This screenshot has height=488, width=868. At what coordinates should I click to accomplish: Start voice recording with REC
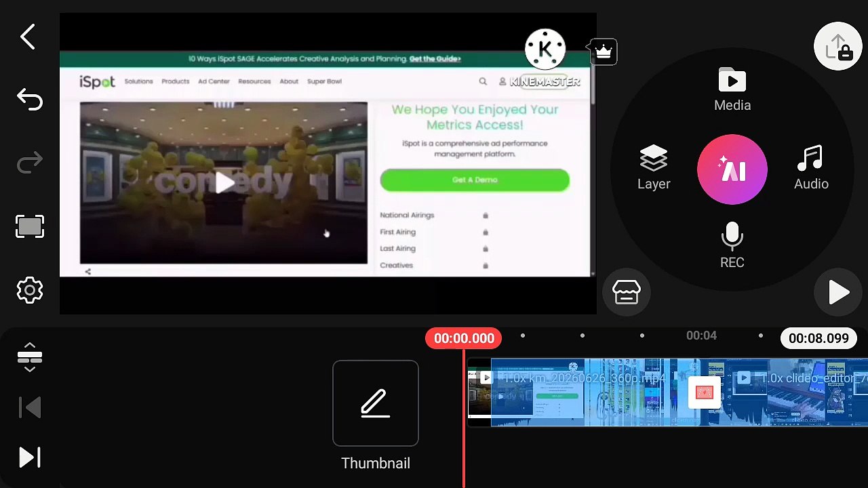(732, 246)
